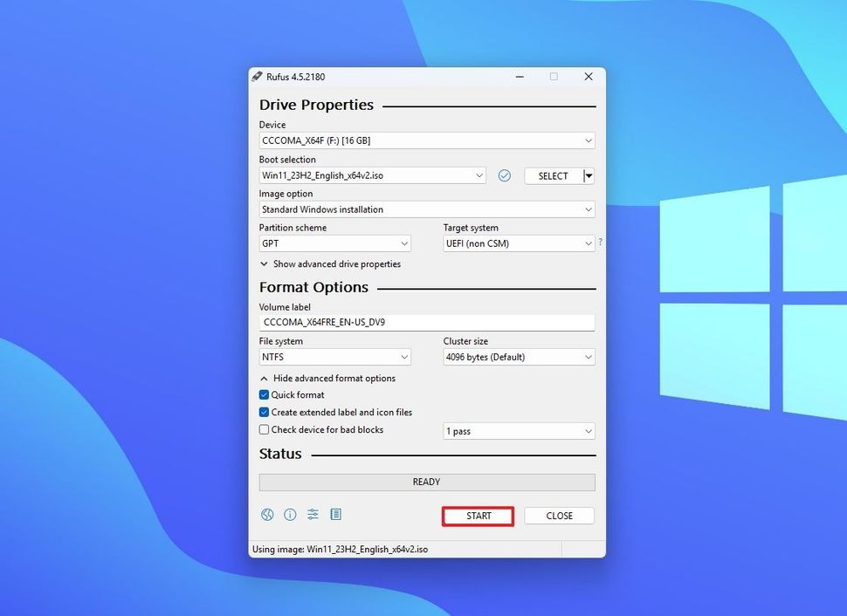Screen dimensions: 847x616
Task: Expand the SELECT button split arrow
Action: pyautogui.click(x=589, y=176)
